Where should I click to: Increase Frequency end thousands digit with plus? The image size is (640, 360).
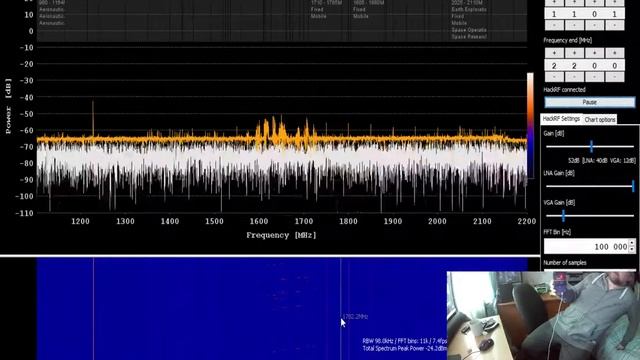tap(554, 53)
